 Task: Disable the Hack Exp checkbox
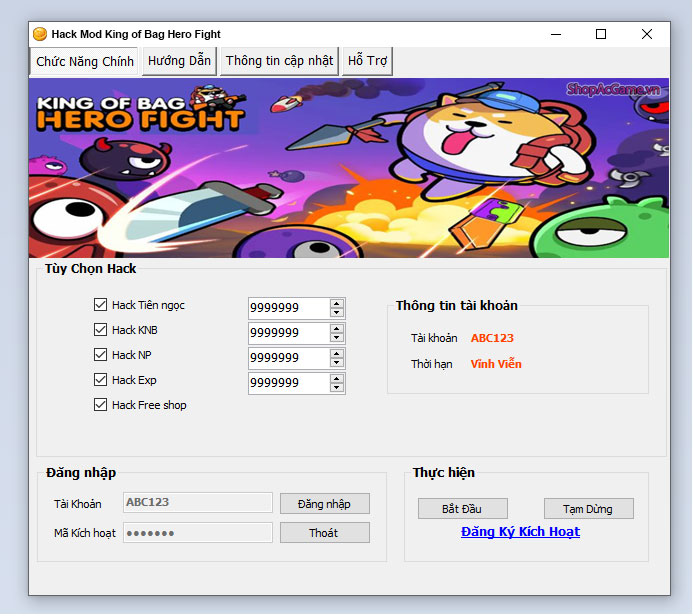(100, 380)
